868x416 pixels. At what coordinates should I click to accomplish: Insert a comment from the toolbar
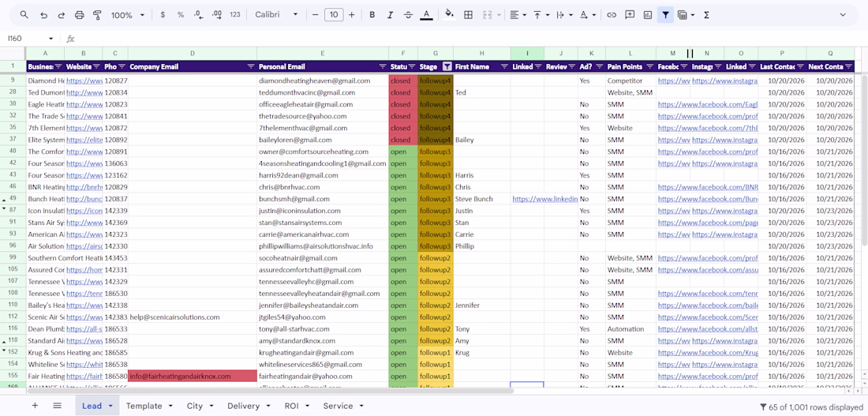[630, 15]
